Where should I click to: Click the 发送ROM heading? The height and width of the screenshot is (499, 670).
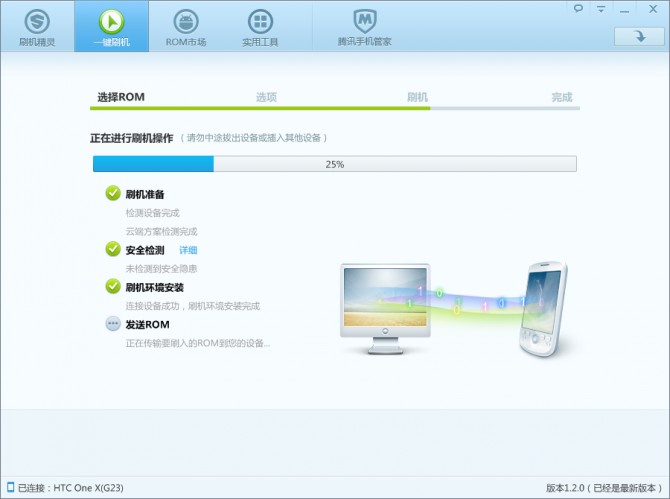147,325
